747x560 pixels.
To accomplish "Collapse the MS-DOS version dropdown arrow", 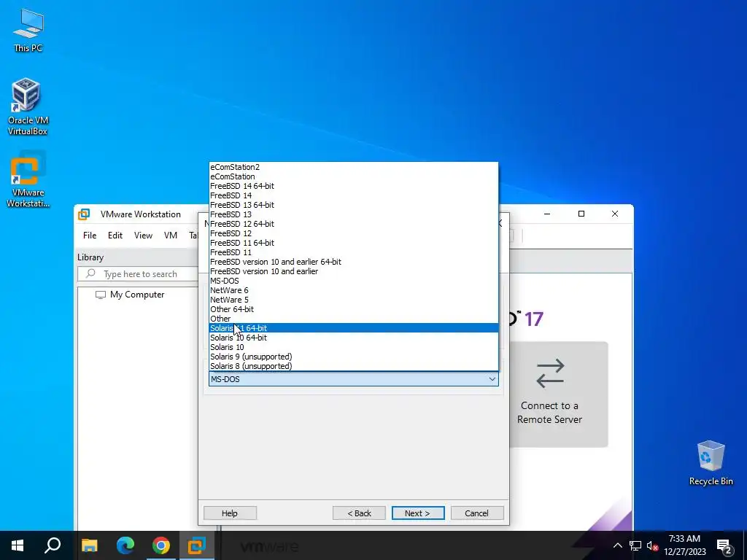I will click(x=492, y=379).
